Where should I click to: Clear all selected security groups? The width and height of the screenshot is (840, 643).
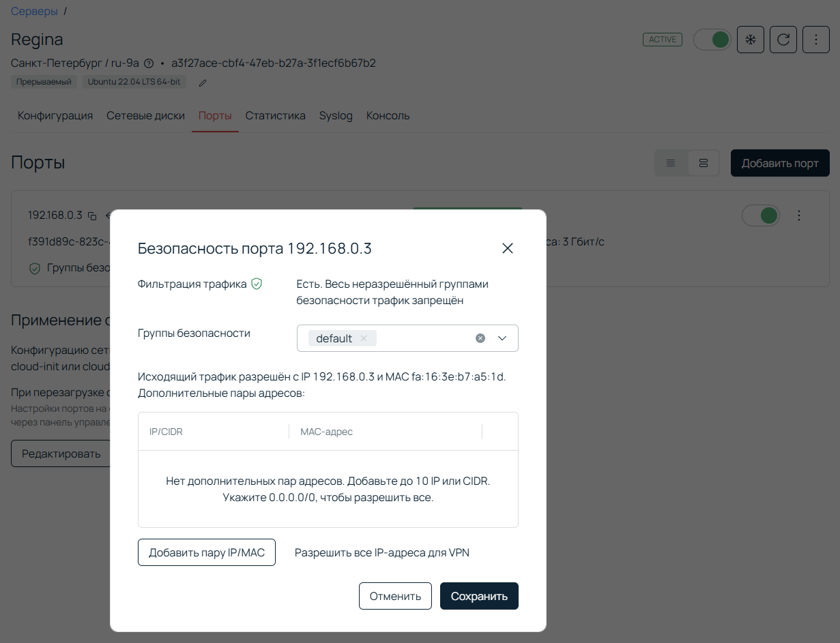click(480, 338)
